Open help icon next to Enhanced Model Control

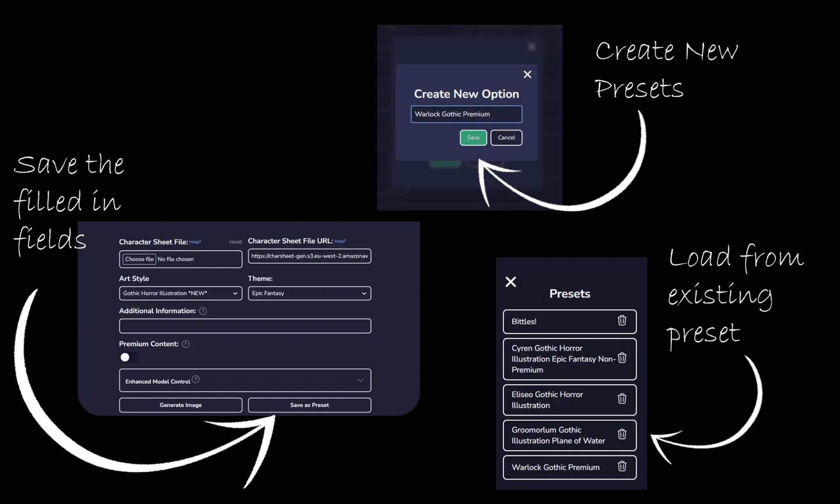pos(196,379)
